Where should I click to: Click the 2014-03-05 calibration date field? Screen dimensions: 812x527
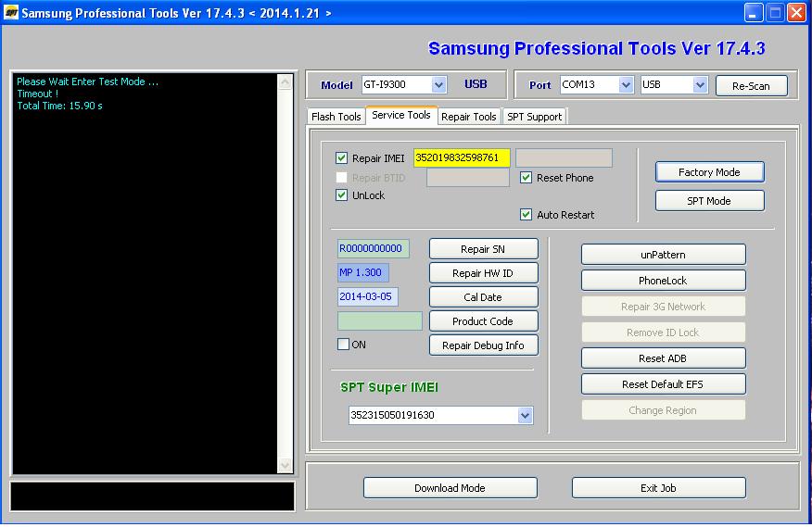pos(368,296)
